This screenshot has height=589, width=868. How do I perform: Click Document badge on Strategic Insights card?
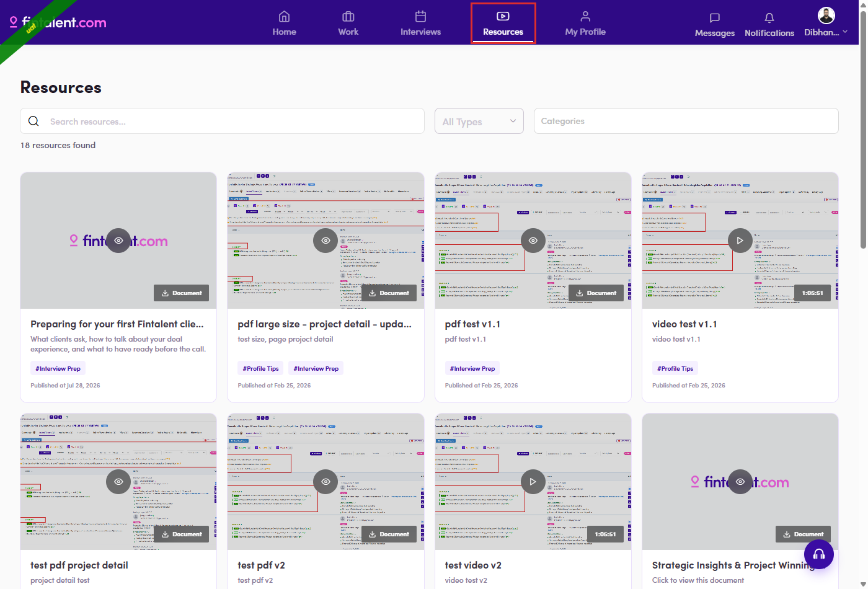(x=803, y=534)
